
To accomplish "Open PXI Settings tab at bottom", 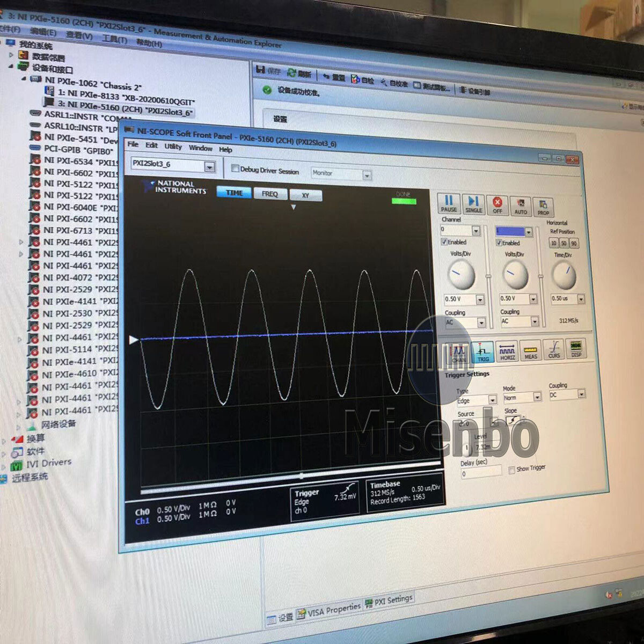I will coord(389,601).
